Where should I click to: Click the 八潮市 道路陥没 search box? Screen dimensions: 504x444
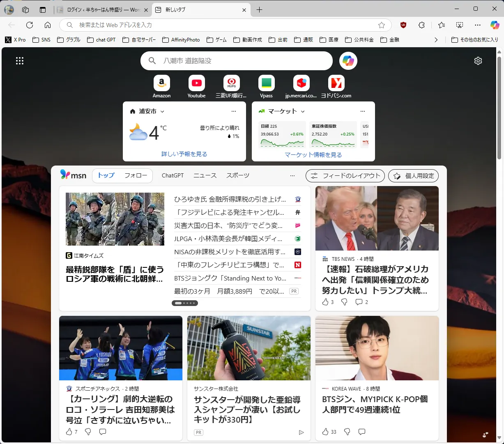(237, 61)
